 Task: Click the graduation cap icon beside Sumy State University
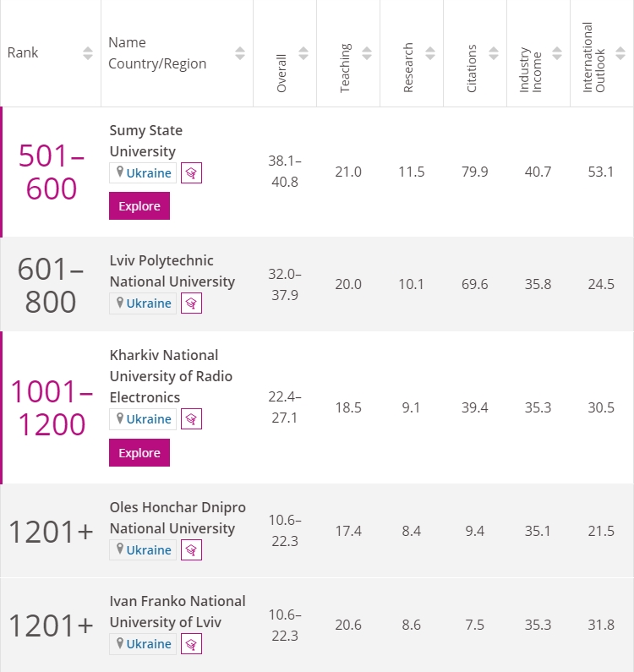coord(191,173)
